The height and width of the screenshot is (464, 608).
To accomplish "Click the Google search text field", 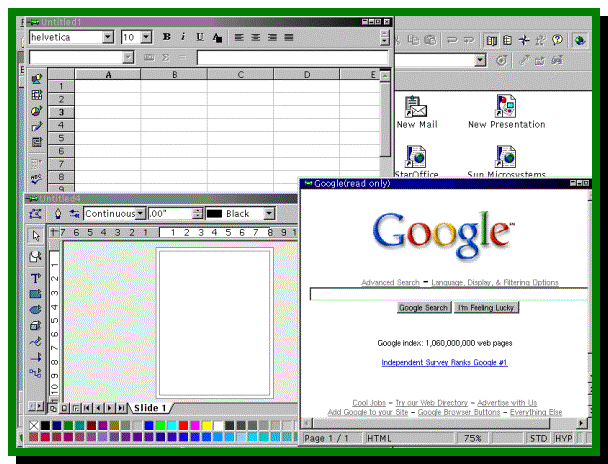I will (x=449, y=294).
